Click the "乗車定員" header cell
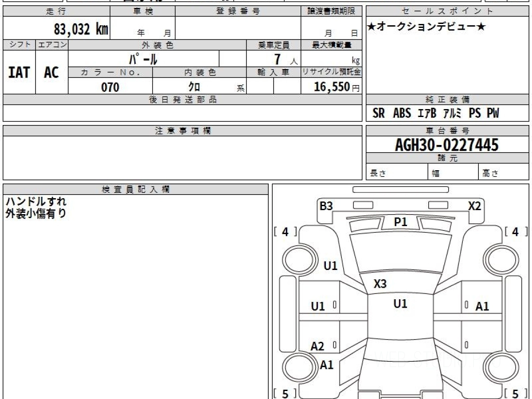Viewport: 532px width, 399px height. click(274, 45)
